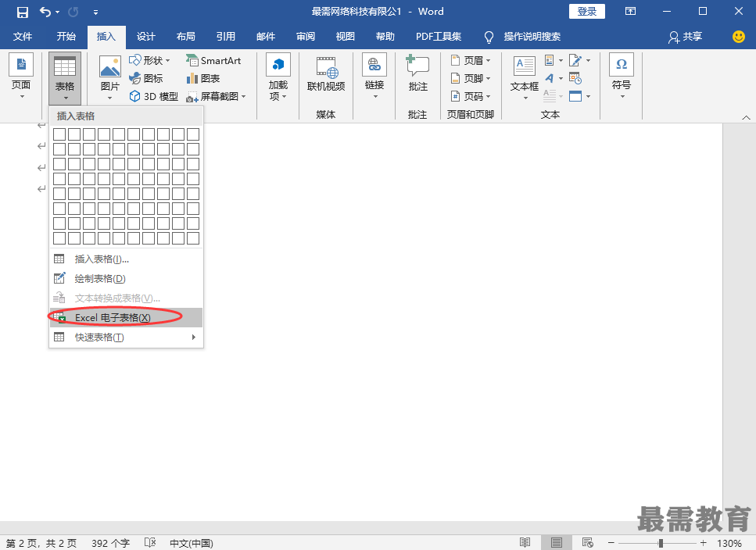The height and width of the screenshot is (550, 756).
Task: Open the 页面 pages dropdown
Action: pyautogui.click(x=21, y=76)
